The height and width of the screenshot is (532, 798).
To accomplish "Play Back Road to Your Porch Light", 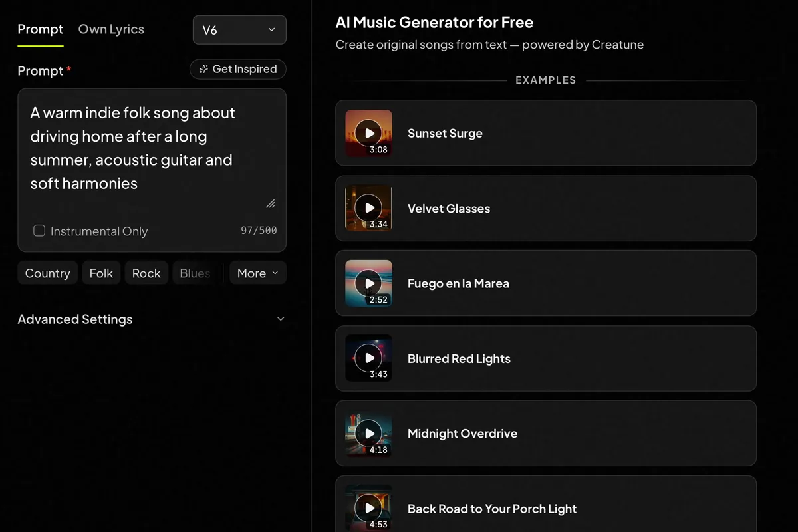I will [368, 509].
